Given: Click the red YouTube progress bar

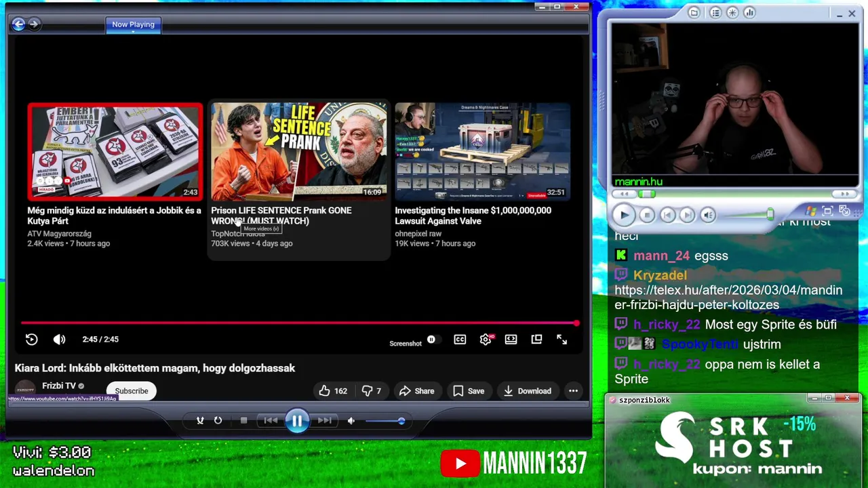Looking at the screenshot, I should coord(298,323).
